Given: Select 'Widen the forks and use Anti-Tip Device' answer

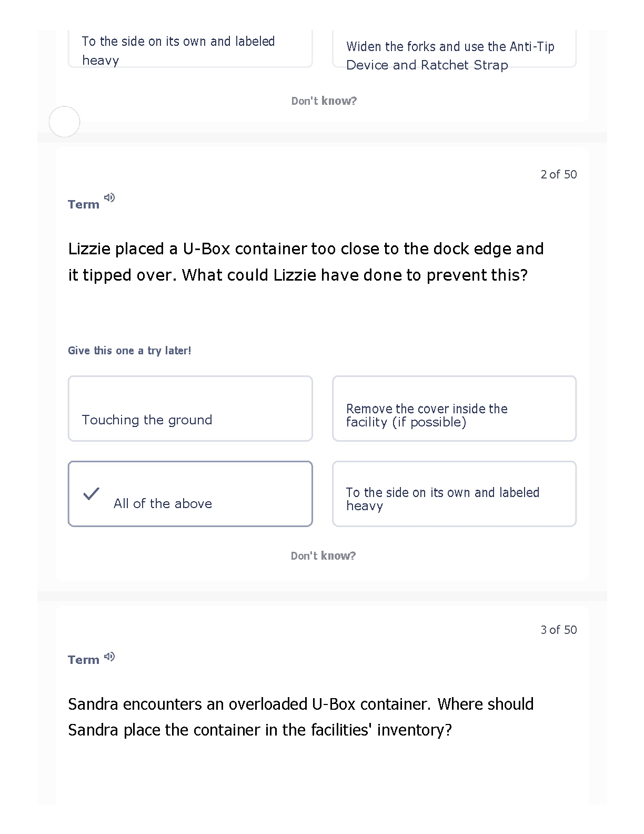Looking at the screenshot, I should 455,49.
